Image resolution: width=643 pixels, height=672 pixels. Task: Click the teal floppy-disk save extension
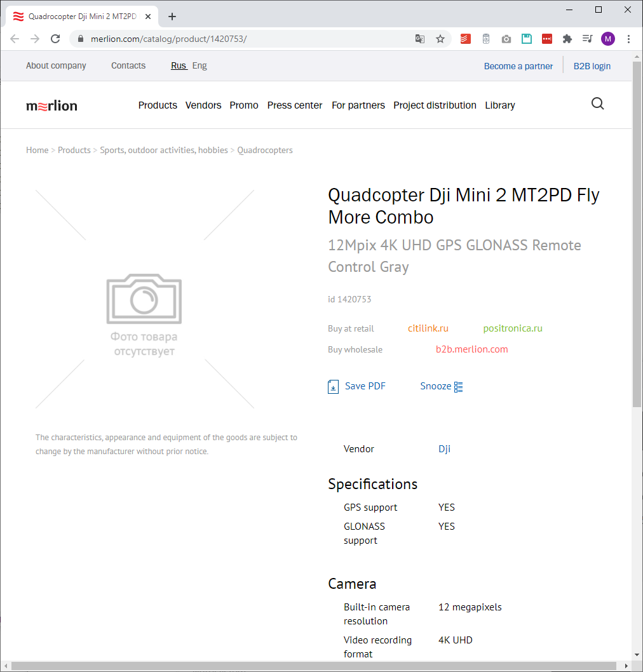click(x=526, y=39)
